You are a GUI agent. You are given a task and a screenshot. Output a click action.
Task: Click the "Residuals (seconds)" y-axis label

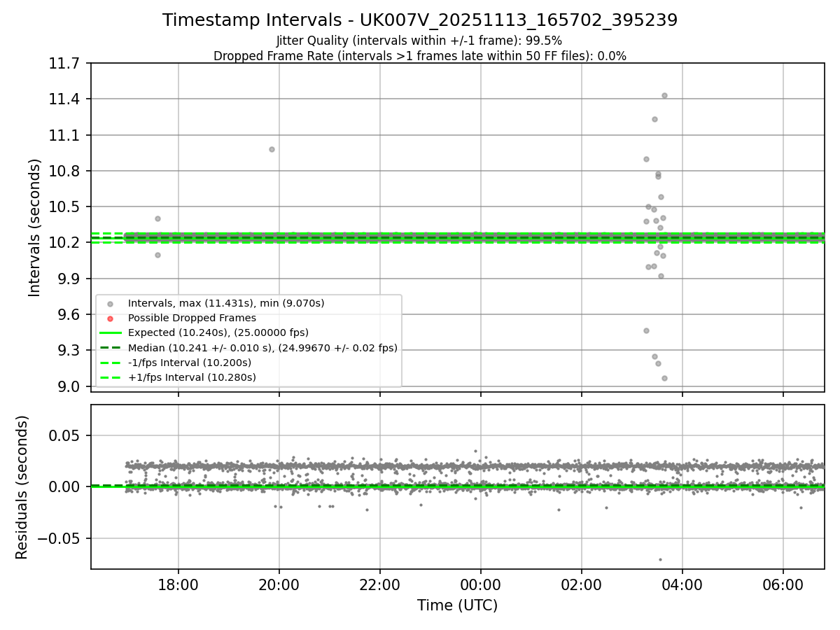22,487
